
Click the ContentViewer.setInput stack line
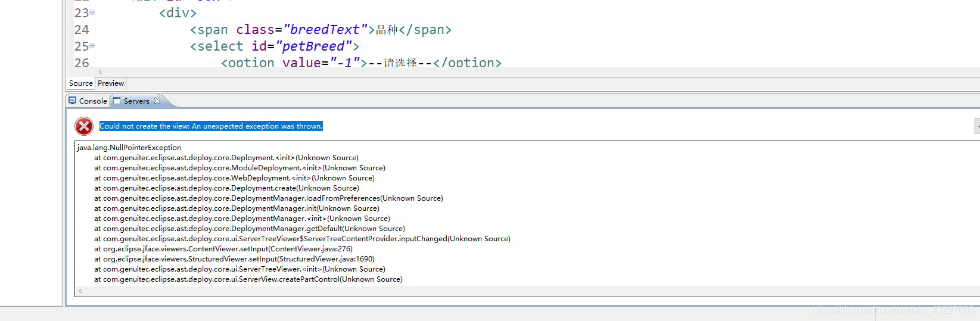[223, 249]
